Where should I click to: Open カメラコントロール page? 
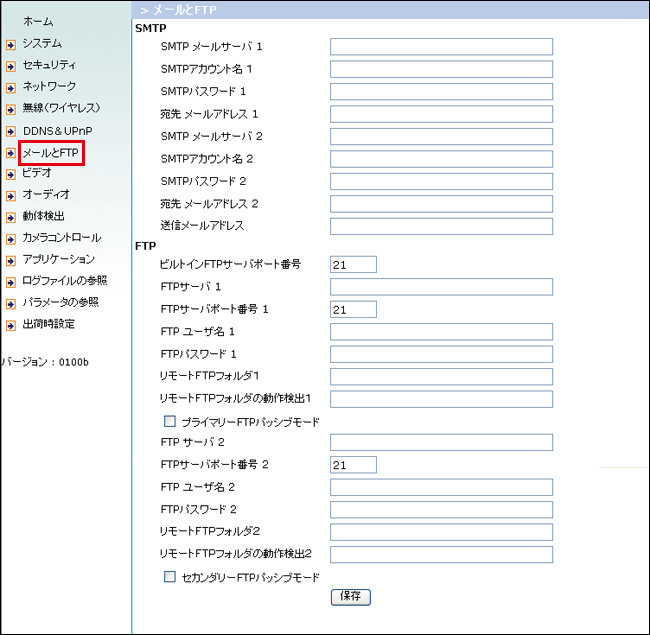(62, 238)
